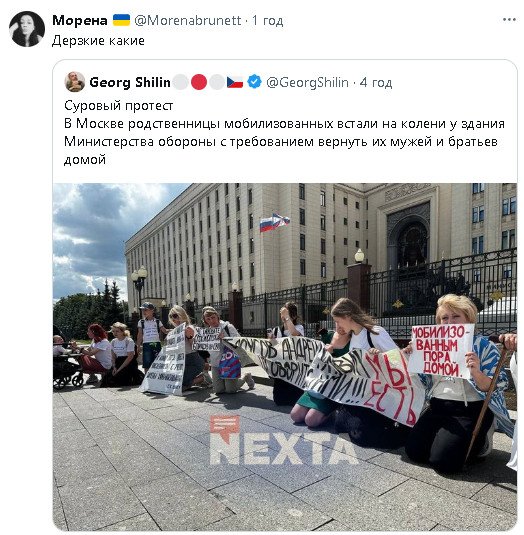This screenshot has width=524, height=535.
Task: Click the first white circle emoji after Georg Shilin
Action: click(181, 82)
